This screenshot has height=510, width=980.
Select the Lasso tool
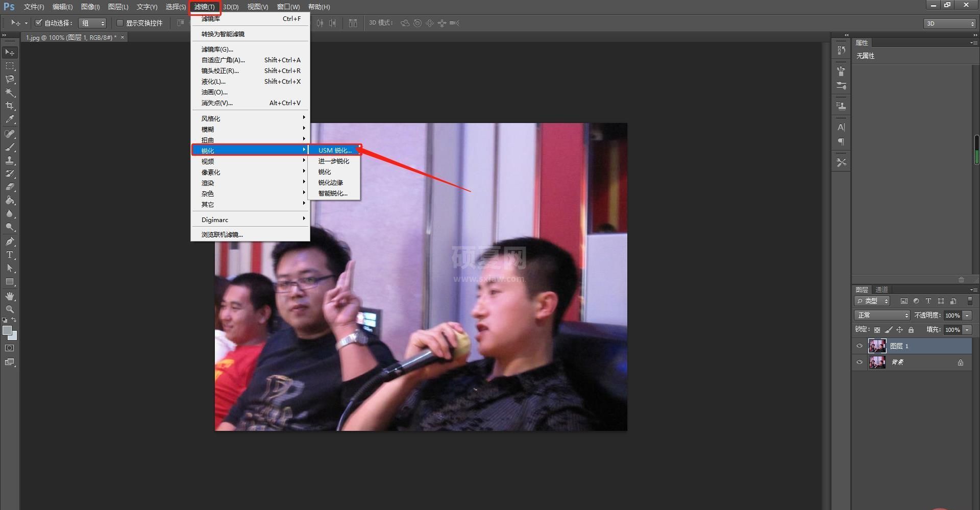pos(10,79)
